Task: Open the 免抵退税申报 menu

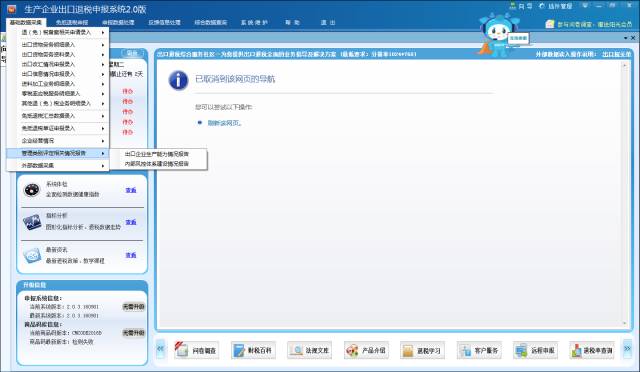Action: click(72, 22)
